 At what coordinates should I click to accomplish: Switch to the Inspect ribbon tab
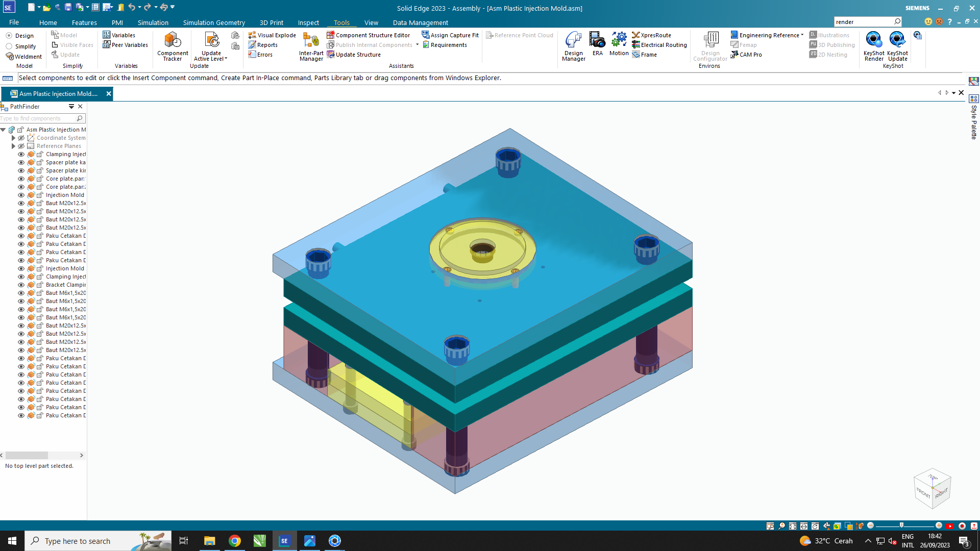[308, 22]
